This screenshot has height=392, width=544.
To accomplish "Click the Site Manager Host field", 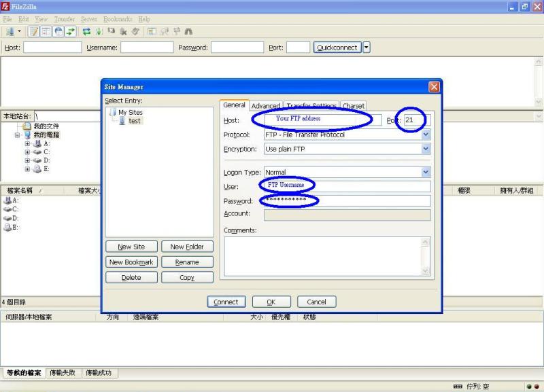I will [322, 120].
